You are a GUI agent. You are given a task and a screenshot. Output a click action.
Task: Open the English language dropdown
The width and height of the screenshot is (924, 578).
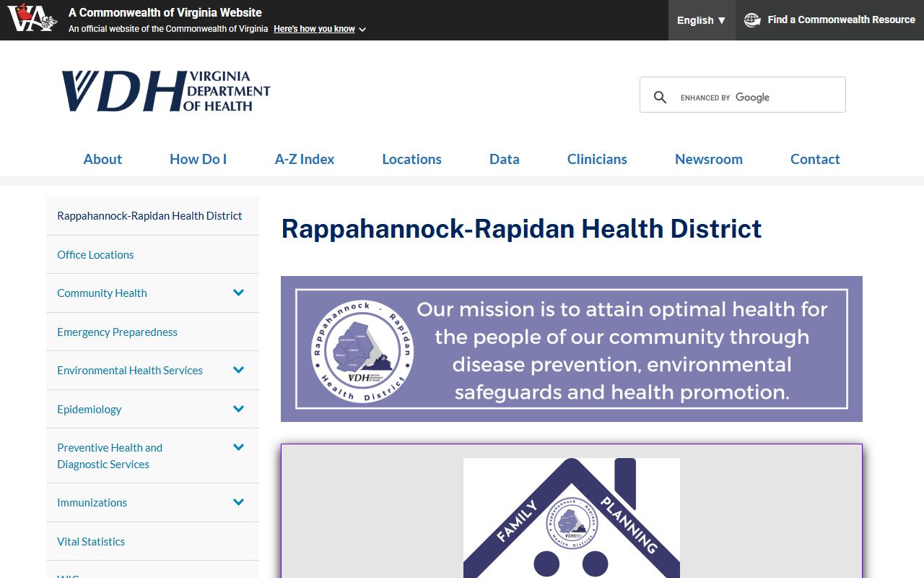(702, 20)
